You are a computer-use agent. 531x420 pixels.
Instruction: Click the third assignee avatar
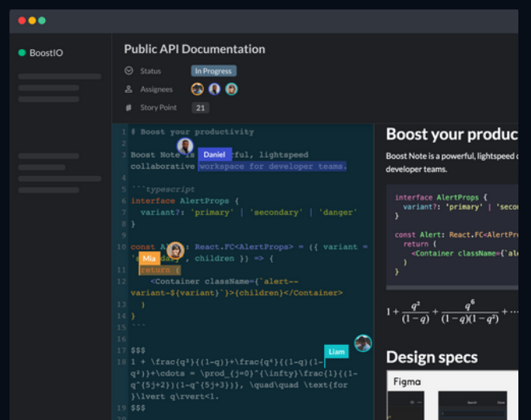point(232,89)
